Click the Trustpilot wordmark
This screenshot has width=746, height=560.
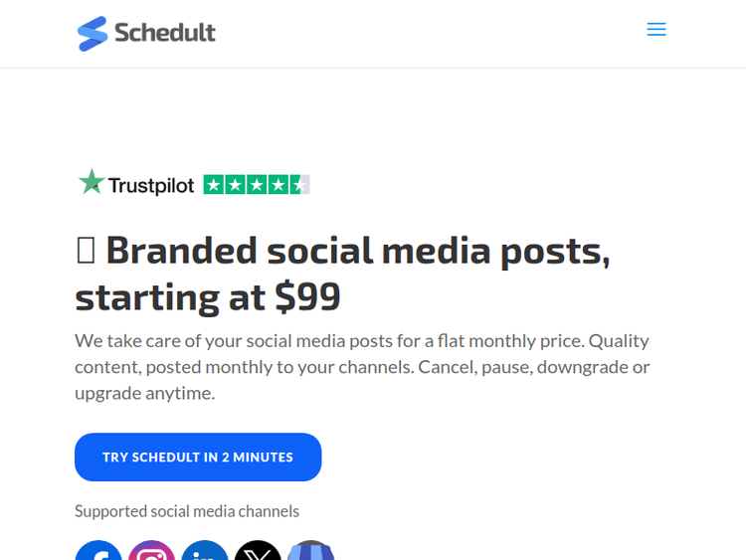click(x=151, y=185)
